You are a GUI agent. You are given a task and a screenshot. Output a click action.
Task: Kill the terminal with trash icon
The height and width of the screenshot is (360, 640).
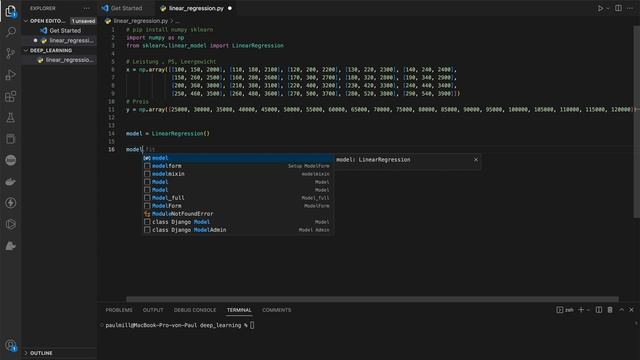pos(610,310)
